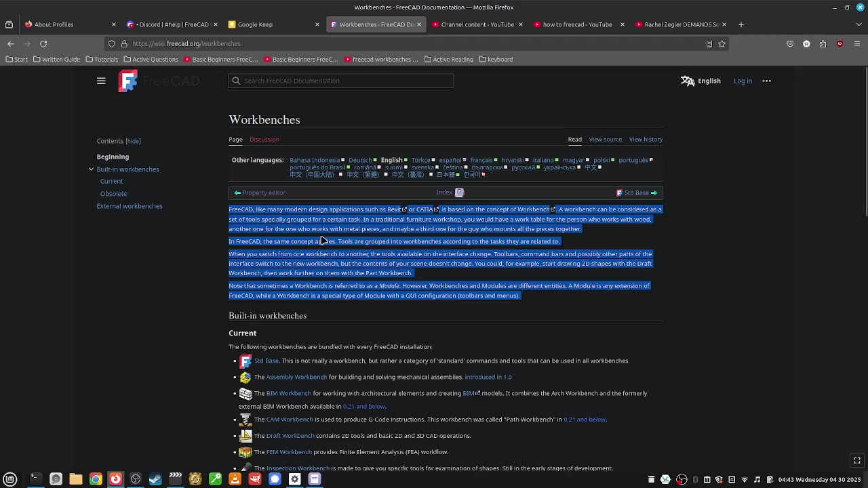Open Firefox View icon in tab bar
This screenshot has height=488, width=868.
pyautogui.click(x=9, y=24)
